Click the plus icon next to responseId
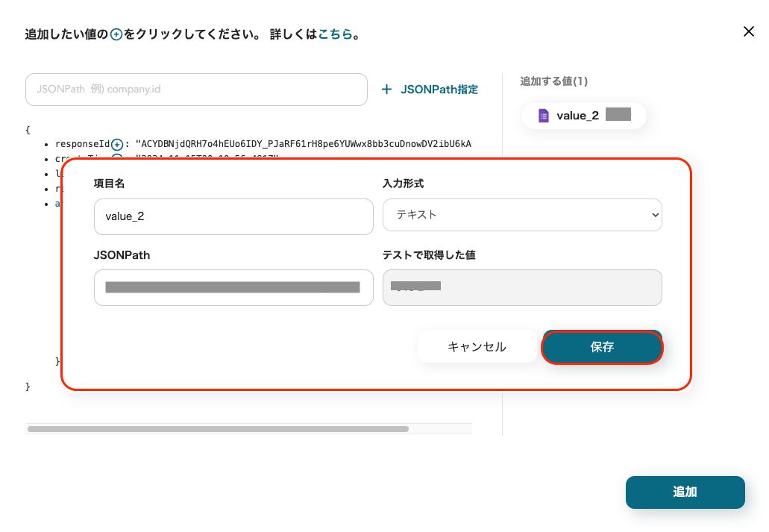Image resolution: width=769 pixels, height=532 pixels. tap(116, 144)
